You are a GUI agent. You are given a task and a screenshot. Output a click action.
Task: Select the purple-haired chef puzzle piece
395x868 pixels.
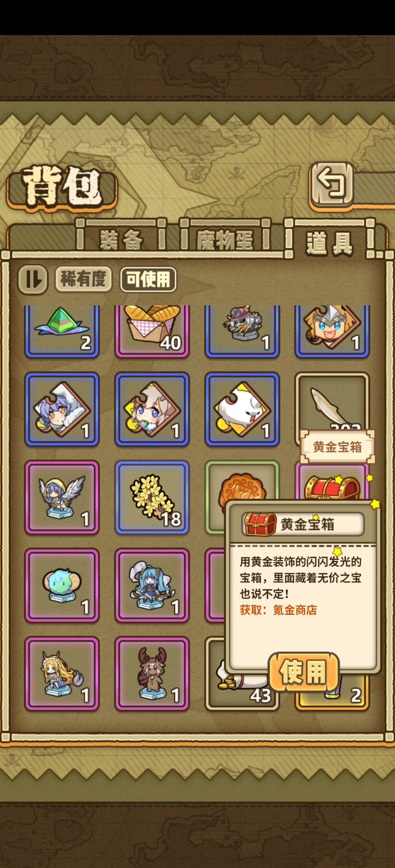(62, 409)
